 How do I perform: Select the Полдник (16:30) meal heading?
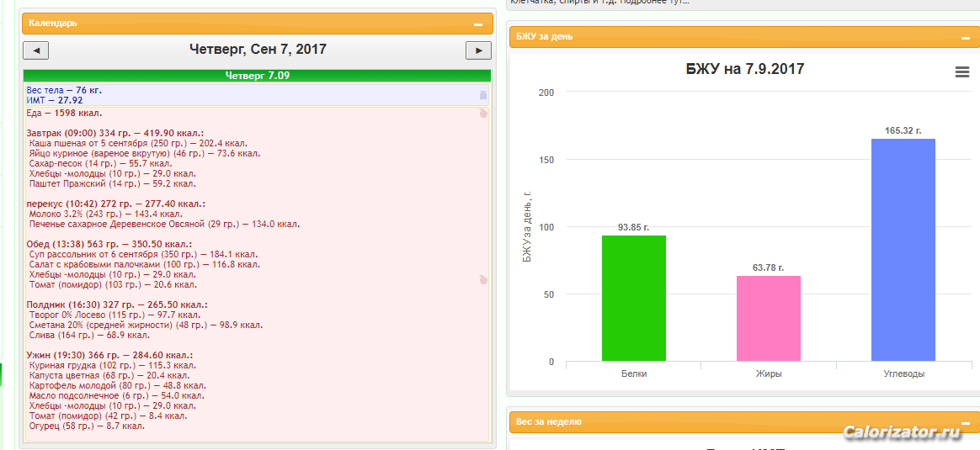click(116, 304)
